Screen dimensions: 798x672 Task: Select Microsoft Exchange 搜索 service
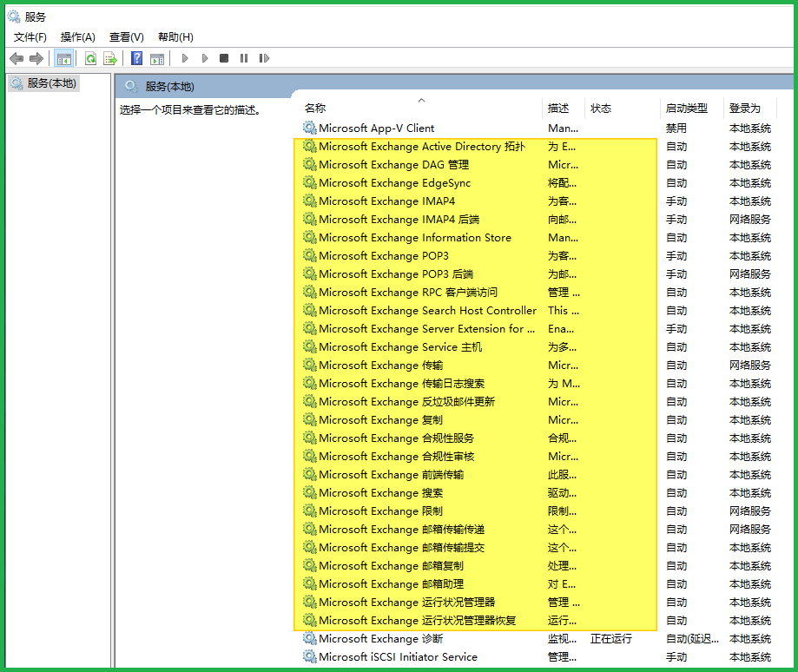click(x=380, y=493)
